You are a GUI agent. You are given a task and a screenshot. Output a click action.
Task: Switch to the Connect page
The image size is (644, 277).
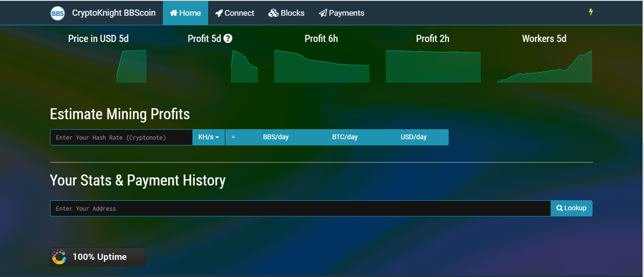click(x=235, y=13)
